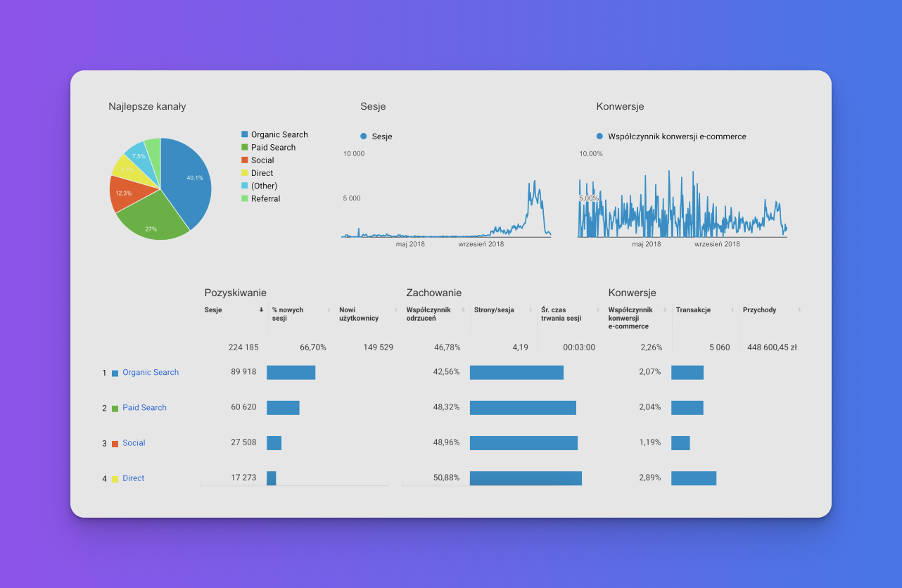The width and height of the screenshot is (902, 588).
Task: Click the Social sessions value 27 508
Action: coord(243,443)
